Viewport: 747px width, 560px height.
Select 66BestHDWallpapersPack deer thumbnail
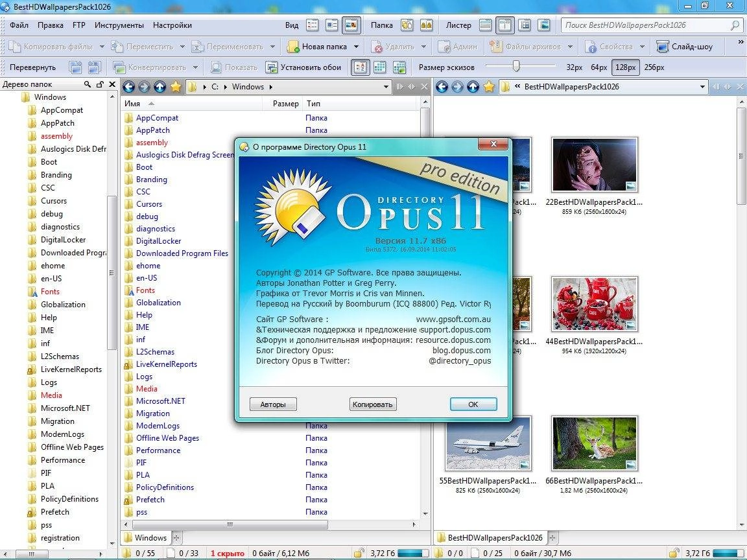(x=594, y=443)
